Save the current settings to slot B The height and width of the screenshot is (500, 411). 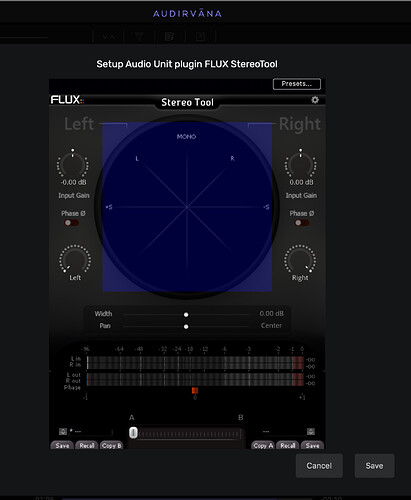[312, 445]
